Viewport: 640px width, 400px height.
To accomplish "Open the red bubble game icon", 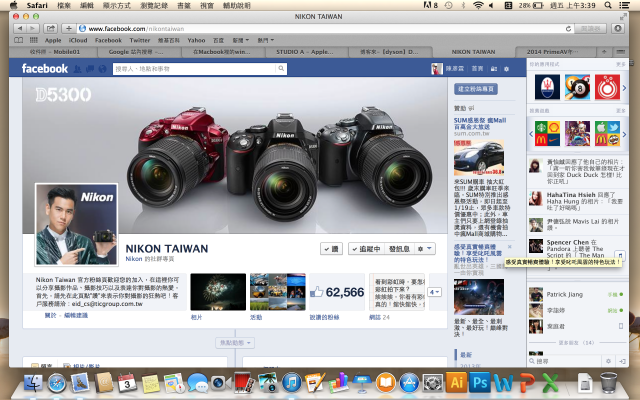I will click(x=607, y=87).
